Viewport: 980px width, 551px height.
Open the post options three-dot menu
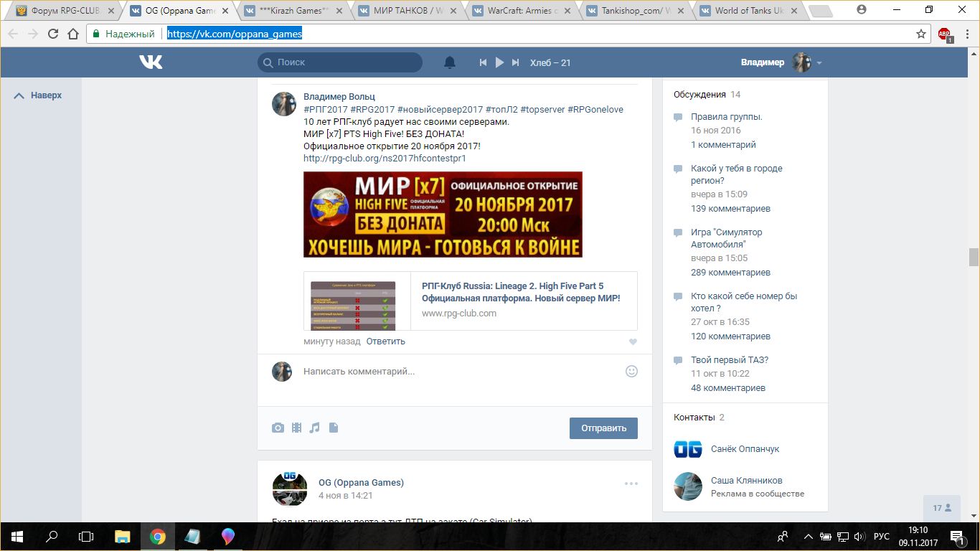coord(631,484)
